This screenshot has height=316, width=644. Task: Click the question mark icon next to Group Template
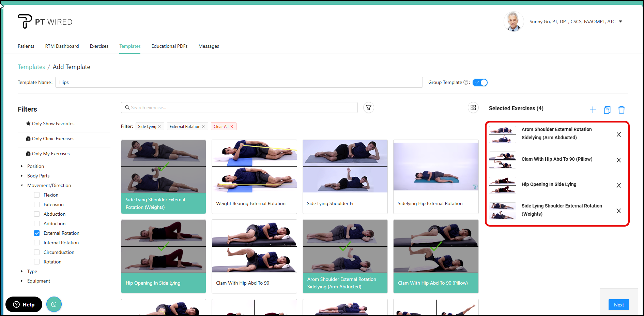pyautogui.click(x=466, y=82)
